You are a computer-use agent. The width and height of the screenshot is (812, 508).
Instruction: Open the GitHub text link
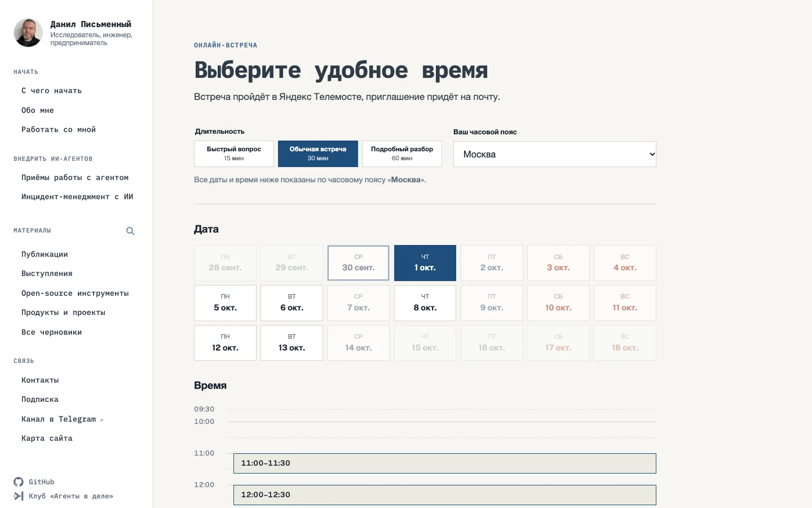(42, 482)
